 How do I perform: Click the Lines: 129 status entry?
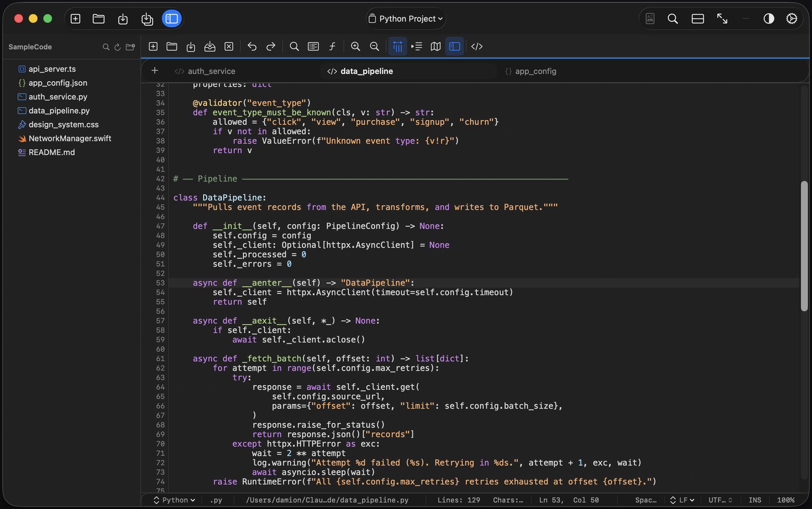pyautogui.click(x=459, y=500)
